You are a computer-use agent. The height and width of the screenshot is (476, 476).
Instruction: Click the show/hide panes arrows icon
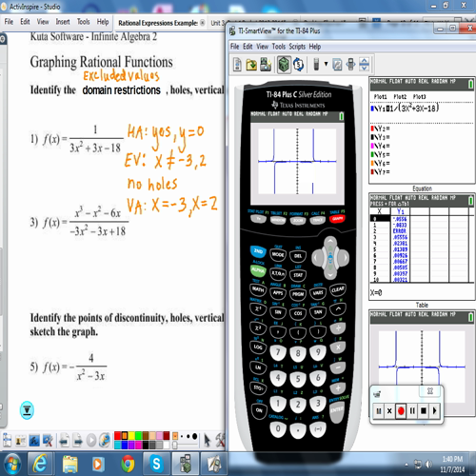(365, 65)
